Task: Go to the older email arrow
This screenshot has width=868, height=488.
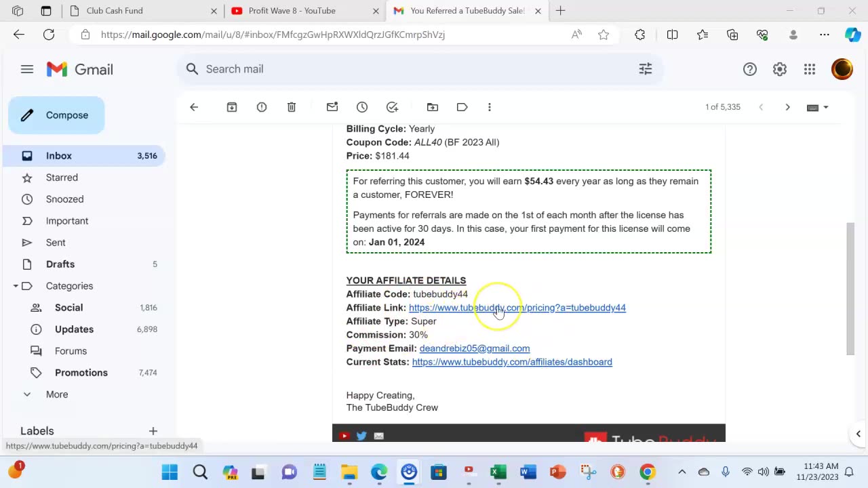Action: coord(787,107)
